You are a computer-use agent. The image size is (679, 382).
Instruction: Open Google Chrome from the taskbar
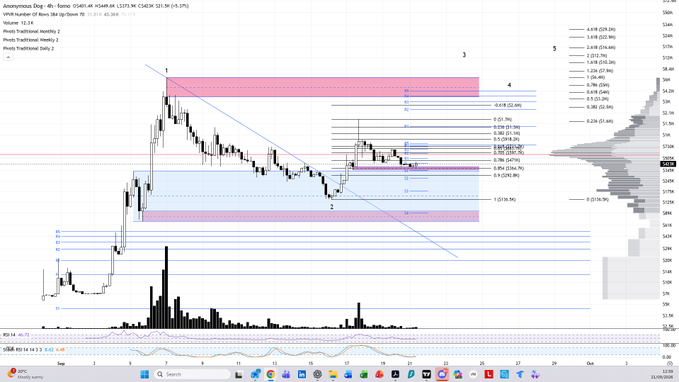tap(270, 374)
